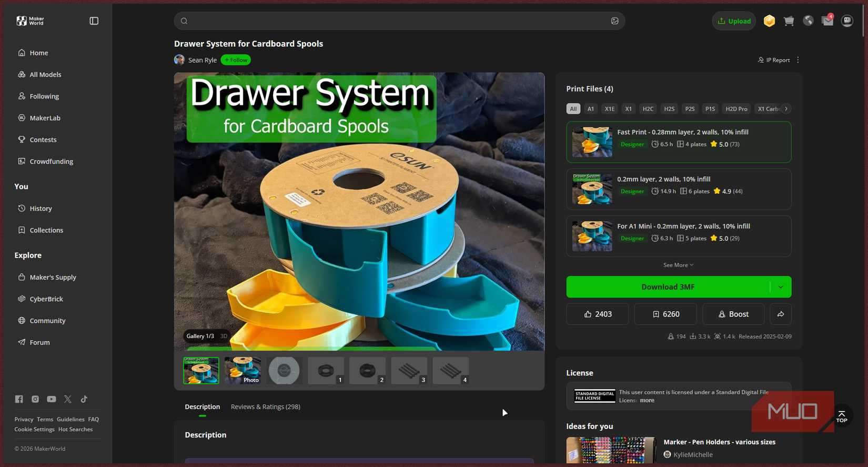The width and height of the screenshot is (868, 467).
Task: Open the messages inbox icon
Action: [x=827, y=21]
